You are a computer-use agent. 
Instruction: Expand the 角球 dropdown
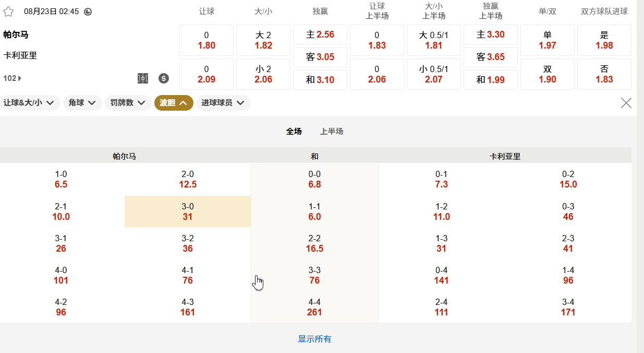point(82,103)
